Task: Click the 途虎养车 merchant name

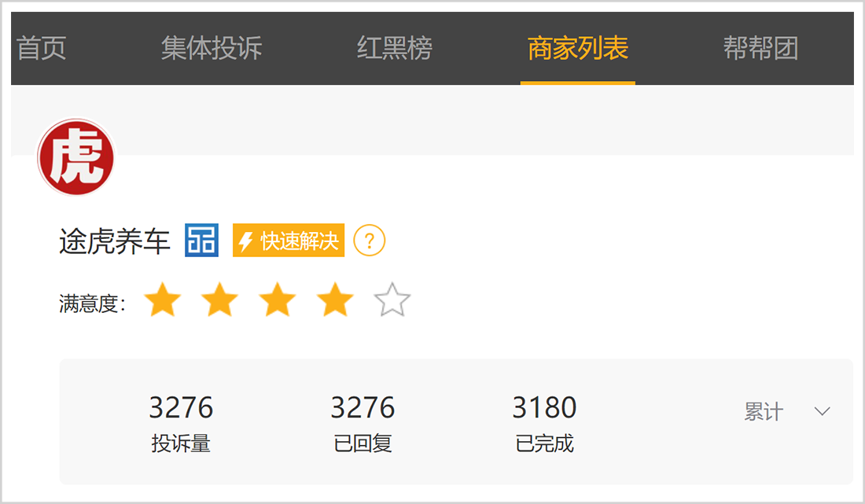Action: 114,241
